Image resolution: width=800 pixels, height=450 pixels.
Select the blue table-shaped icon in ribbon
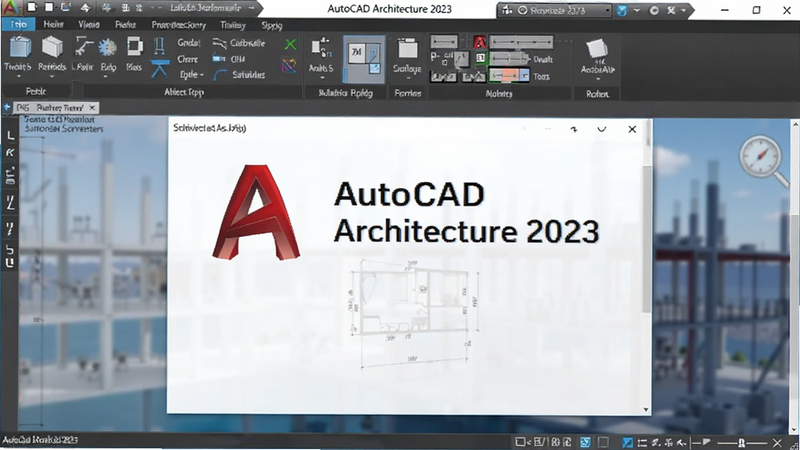(x=160, y=69)
